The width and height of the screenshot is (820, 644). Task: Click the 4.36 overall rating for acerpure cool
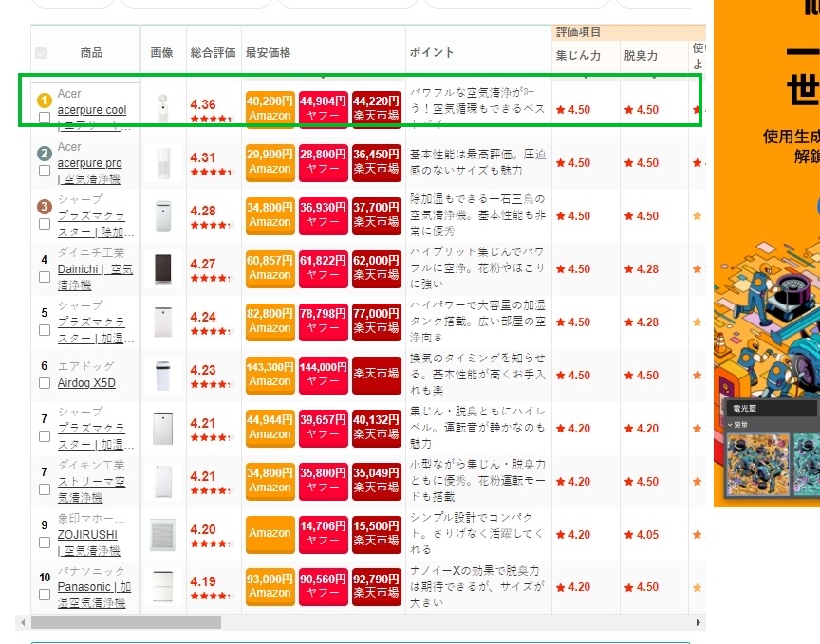click(x=203, y=104)
